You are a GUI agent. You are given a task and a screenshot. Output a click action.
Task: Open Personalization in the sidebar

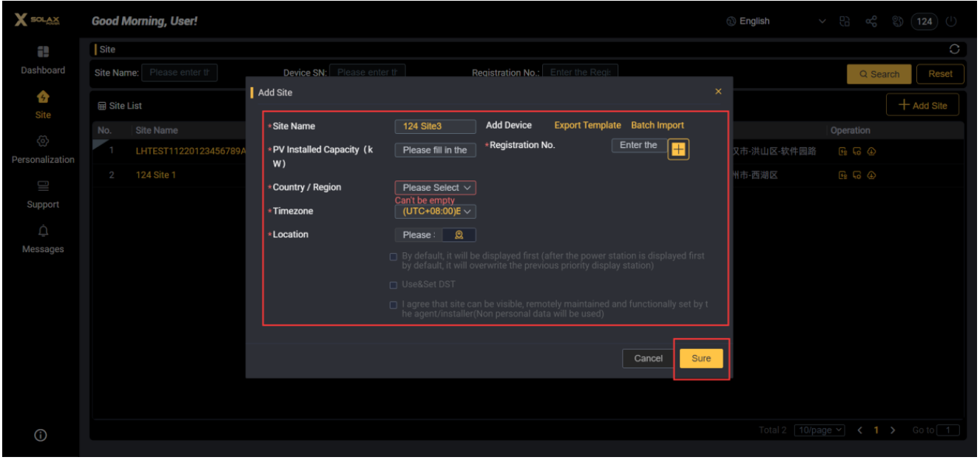(x=43, y=149)
